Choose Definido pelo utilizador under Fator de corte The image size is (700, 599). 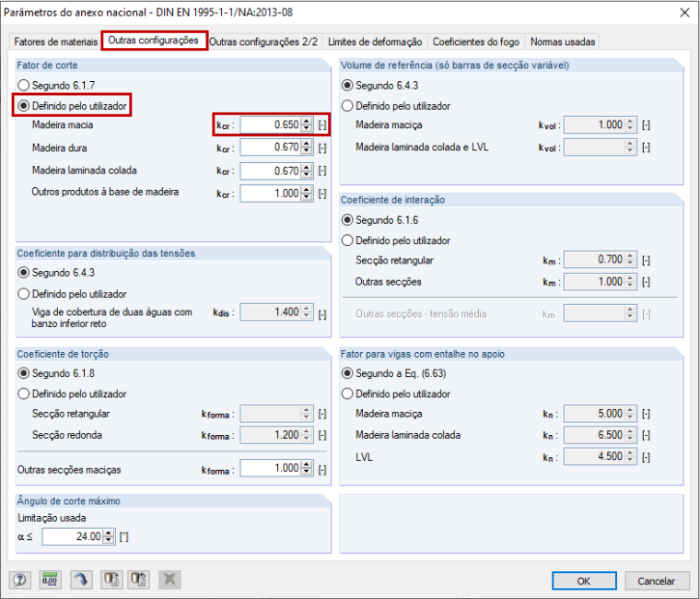[x=73, y=106]
